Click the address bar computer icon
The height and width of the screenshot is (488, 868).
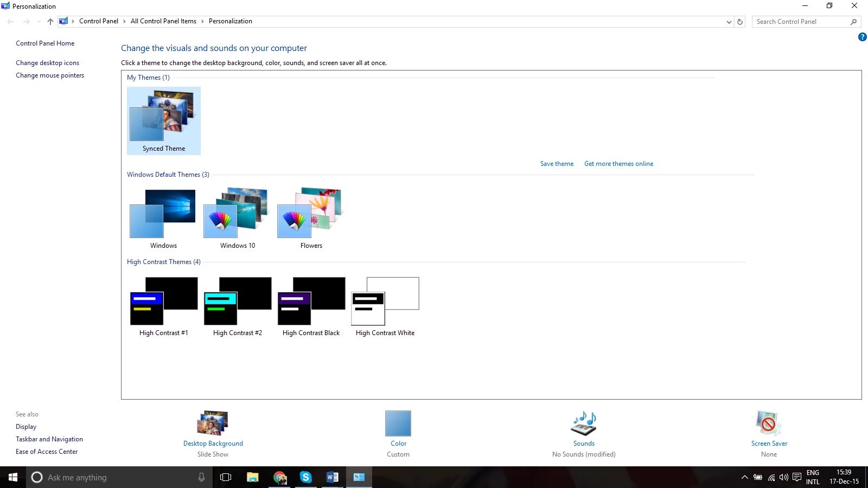pyautogui.click(x=63, y=21)
